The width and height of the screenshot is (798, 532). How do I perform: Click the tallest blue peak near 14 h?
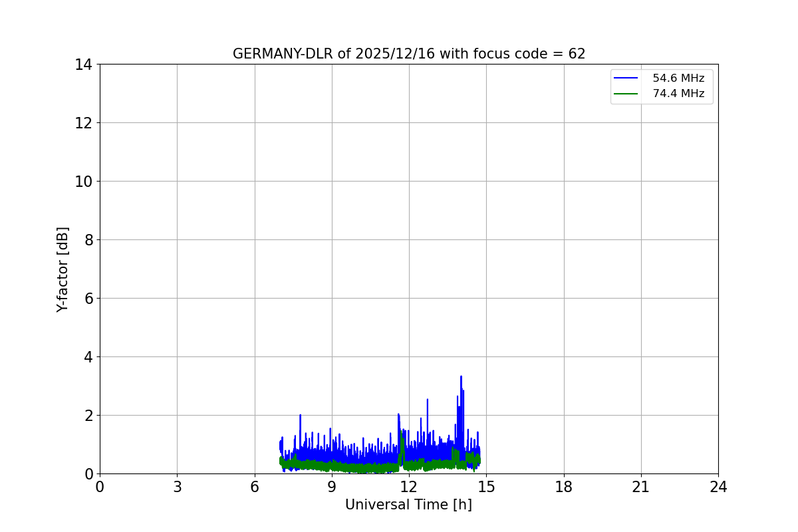point(461,378)
